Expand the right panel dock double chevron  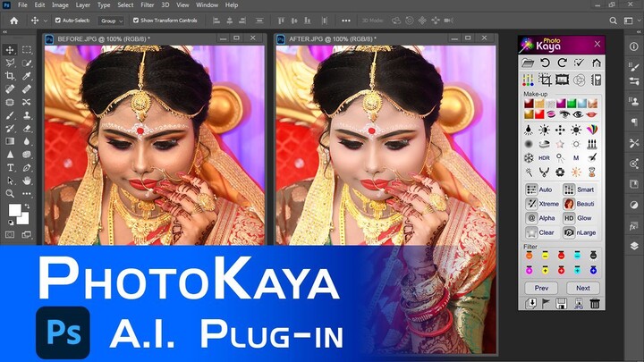639,31
